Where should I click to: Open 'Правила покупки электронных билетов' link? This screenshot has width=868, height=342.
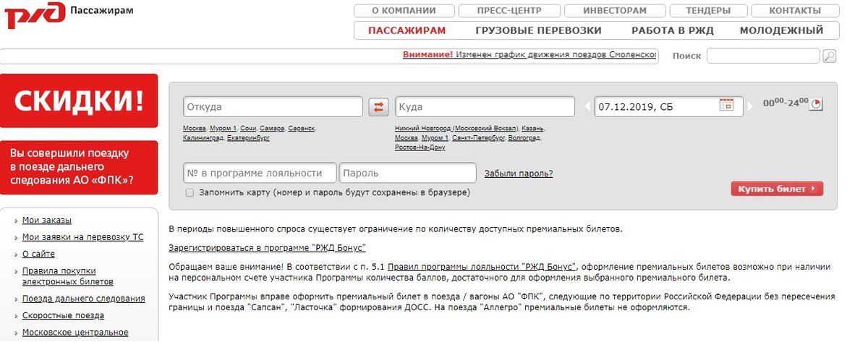point(68,276)
